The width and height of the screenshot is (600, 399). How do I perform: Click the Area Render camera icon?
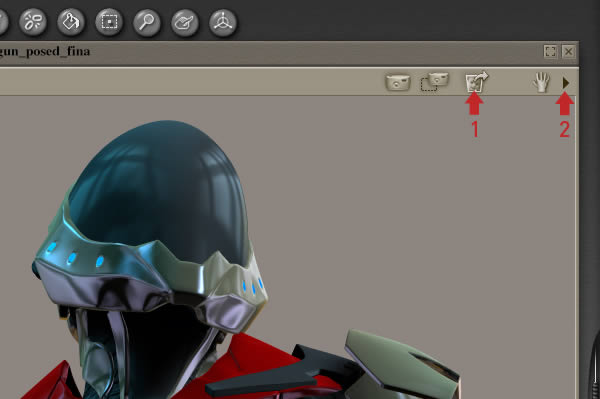pos(435,82)
